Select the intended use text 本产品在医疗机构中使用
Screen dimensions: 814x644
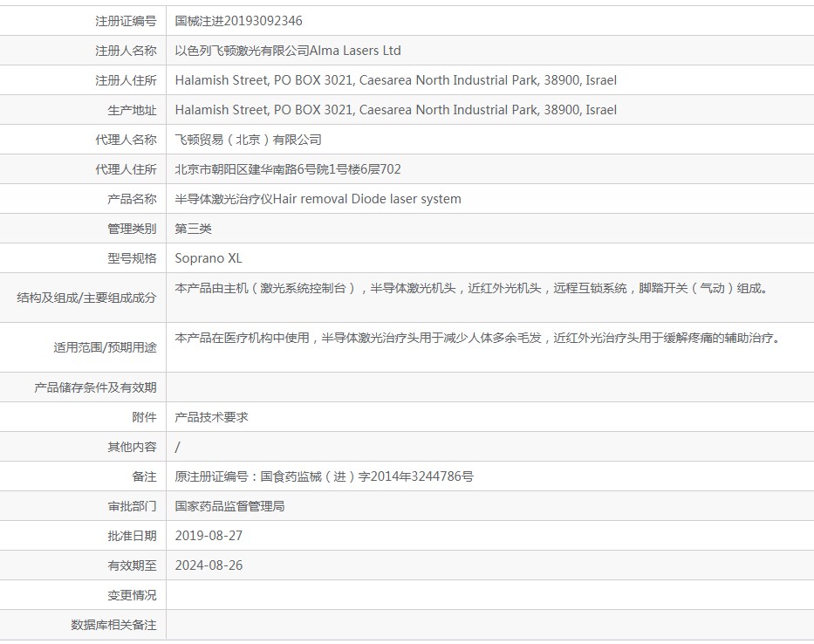tap(478, 338)
